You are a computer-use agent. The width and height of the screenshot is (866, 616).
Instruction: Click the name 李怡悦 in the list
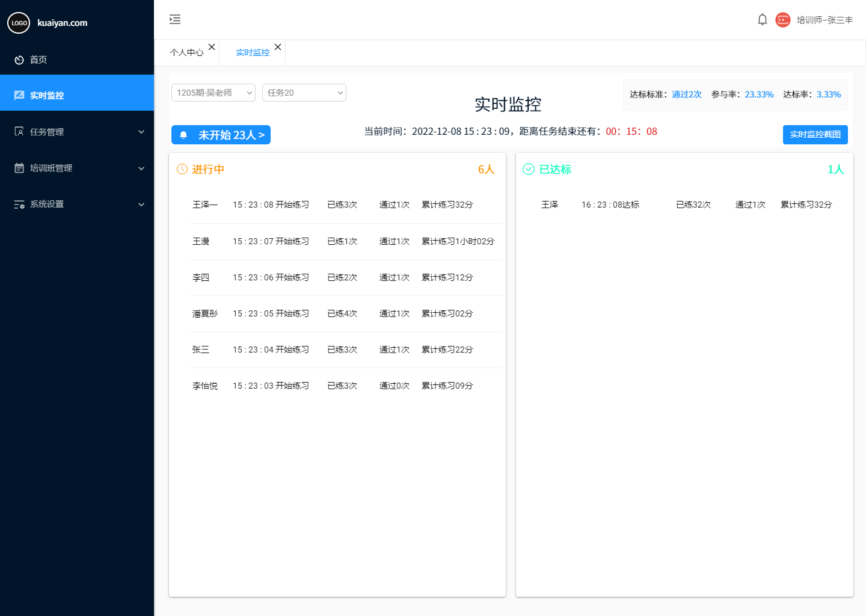205,386
